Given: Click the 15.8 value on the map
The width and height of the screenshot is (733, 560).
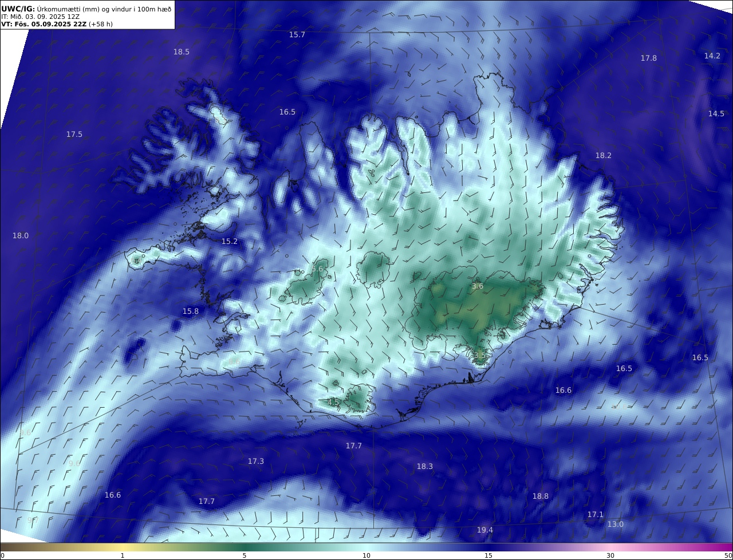Looking at the screenshot, I should [x=191, y=311].
